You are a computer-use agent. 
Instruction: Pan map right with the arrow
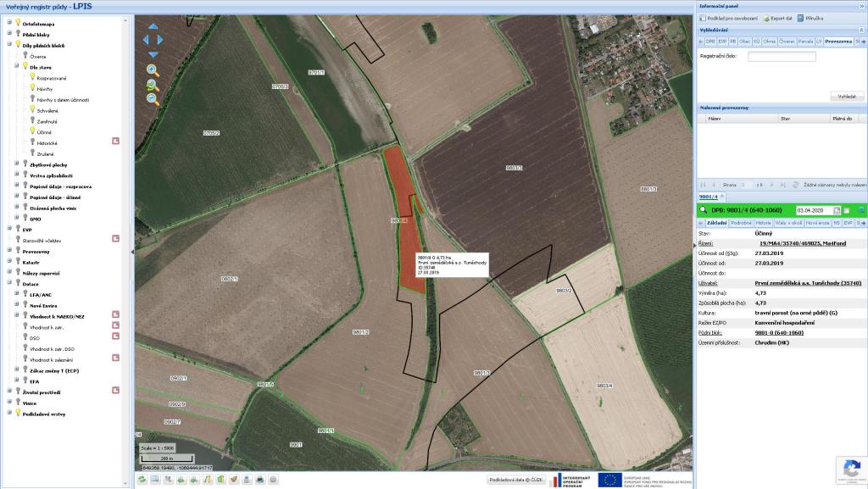(x=159, y=39)
